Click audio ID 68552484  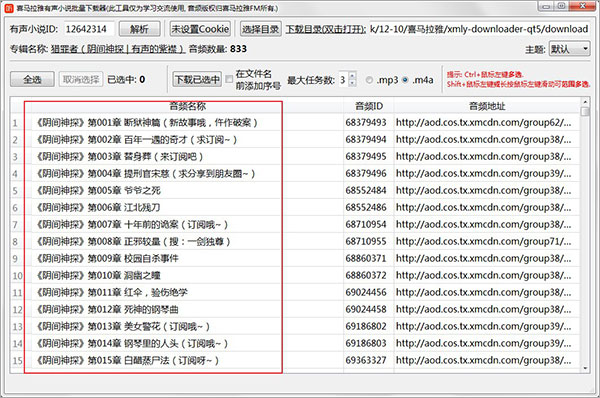coord(366,190)
